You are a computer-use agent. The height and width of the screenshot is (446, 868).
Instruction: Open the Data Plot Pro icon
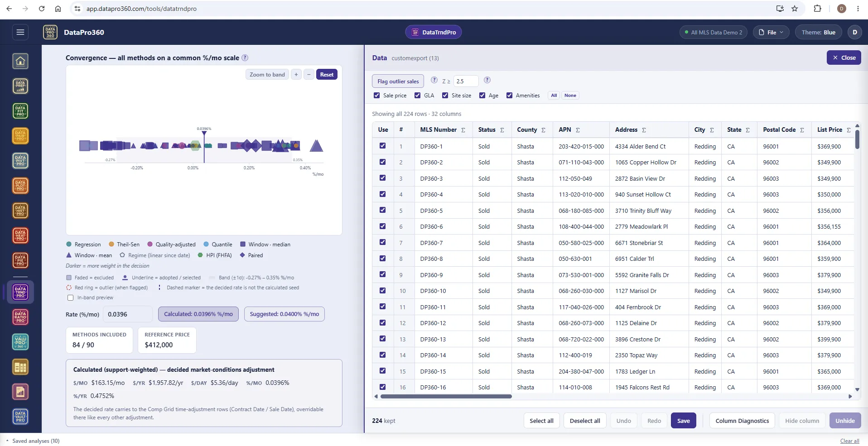tap(20, 186)
